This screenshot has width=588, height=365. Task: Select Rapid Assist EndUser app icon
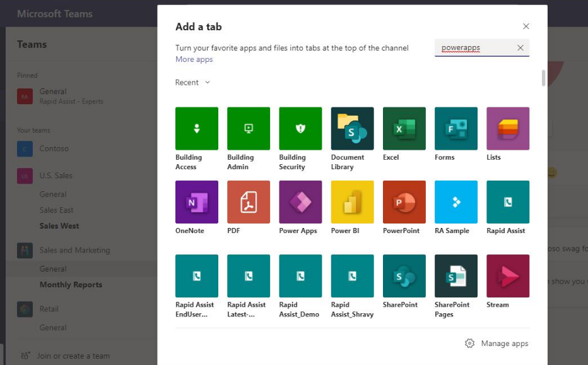click(x=196, y=276)
